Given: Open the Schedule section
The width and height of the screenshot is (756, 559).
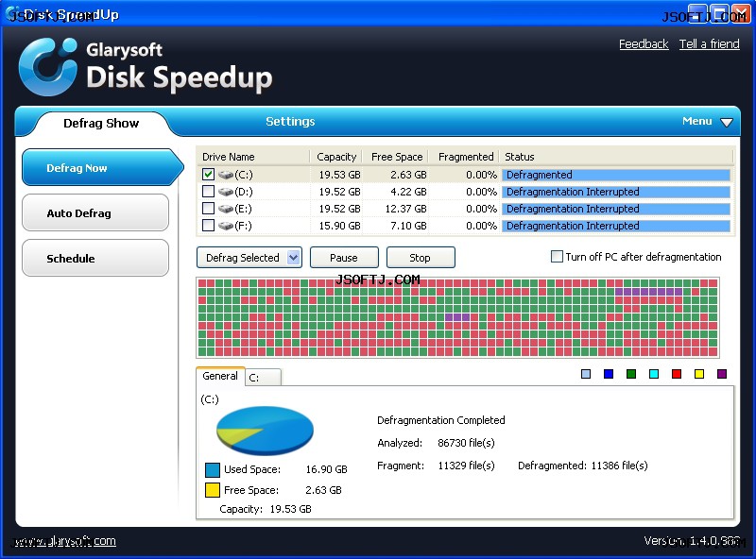Looking at the screenshot, I should tap(95, 259).
